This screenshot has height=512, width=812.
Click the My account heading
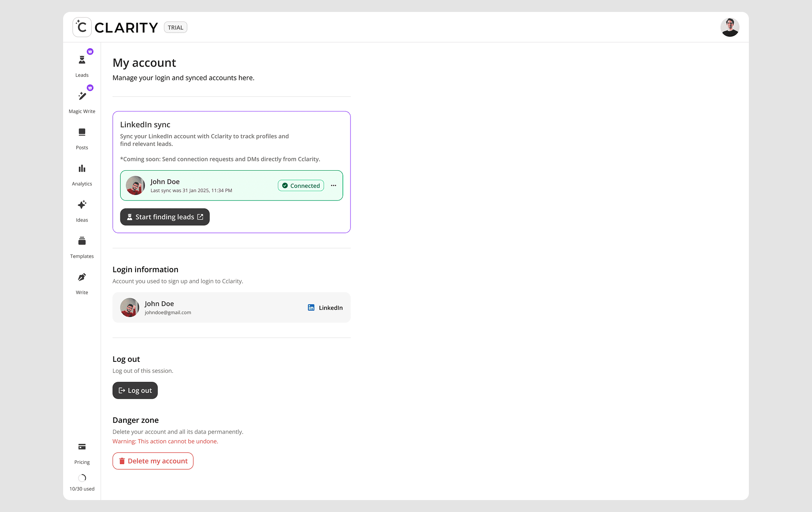pyautogui.click(x=144, y=63)
